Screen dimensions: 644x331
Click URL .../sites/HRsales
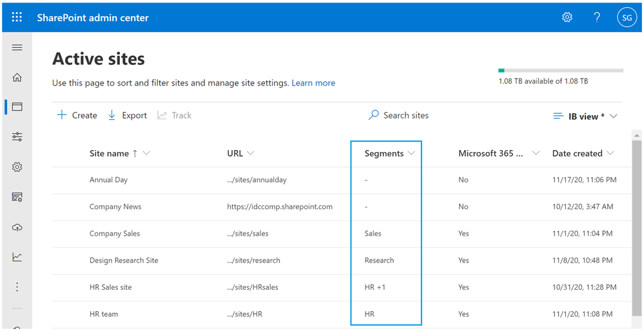coord(253,287)
